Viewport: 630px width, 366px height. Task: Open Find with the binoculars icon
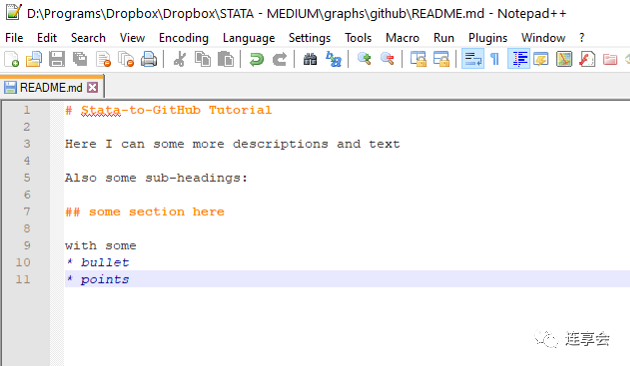310,59
